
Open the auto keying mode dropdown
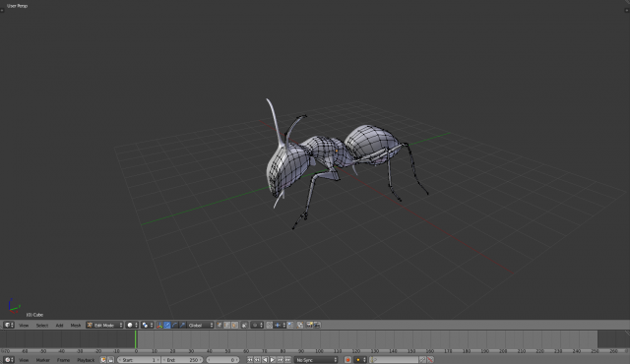(x=360, y=360)
